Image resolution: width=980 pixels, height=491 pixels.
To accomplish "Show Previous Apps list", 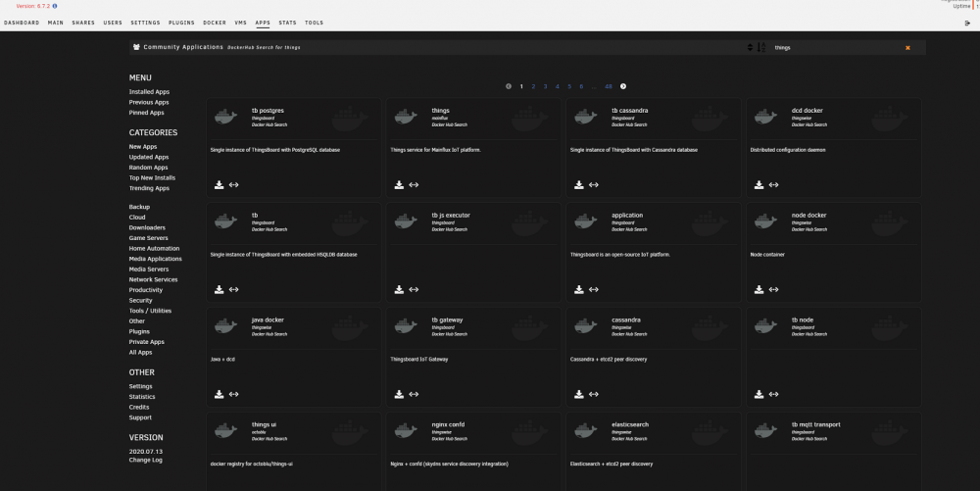I will pyautogui.click(x=149, y=103).
